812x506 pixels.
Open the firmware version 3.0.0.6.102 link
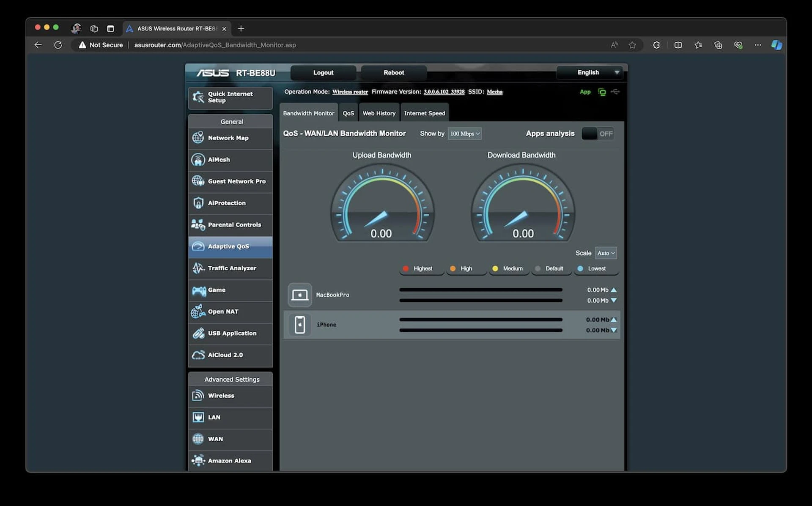[x=444, y=92]
